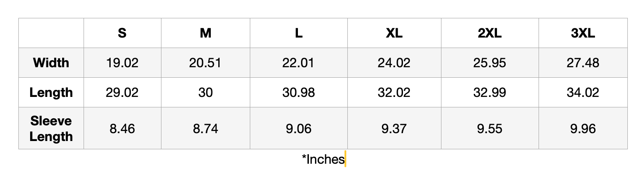Image resolution: width=644 pixels, height=179 pixels.
Task: Select the cell containing 19.02
Action: (x=122, y=63)
